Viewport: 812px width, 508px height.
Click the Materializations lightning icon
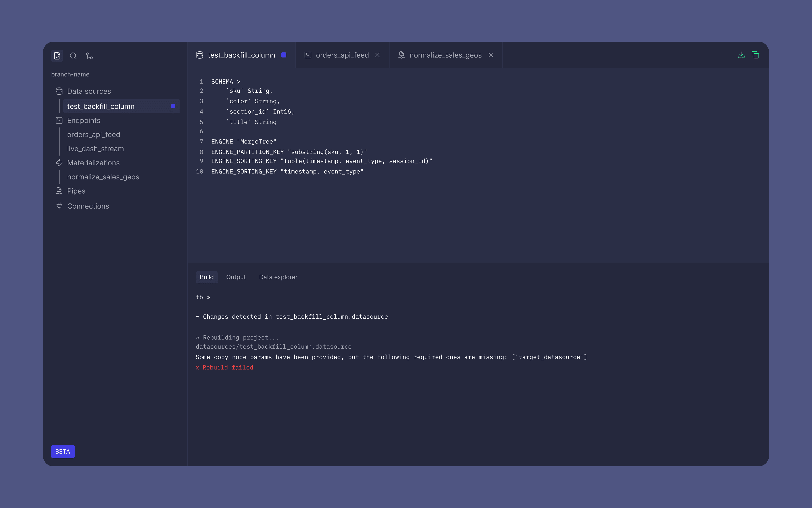[59, 163]
